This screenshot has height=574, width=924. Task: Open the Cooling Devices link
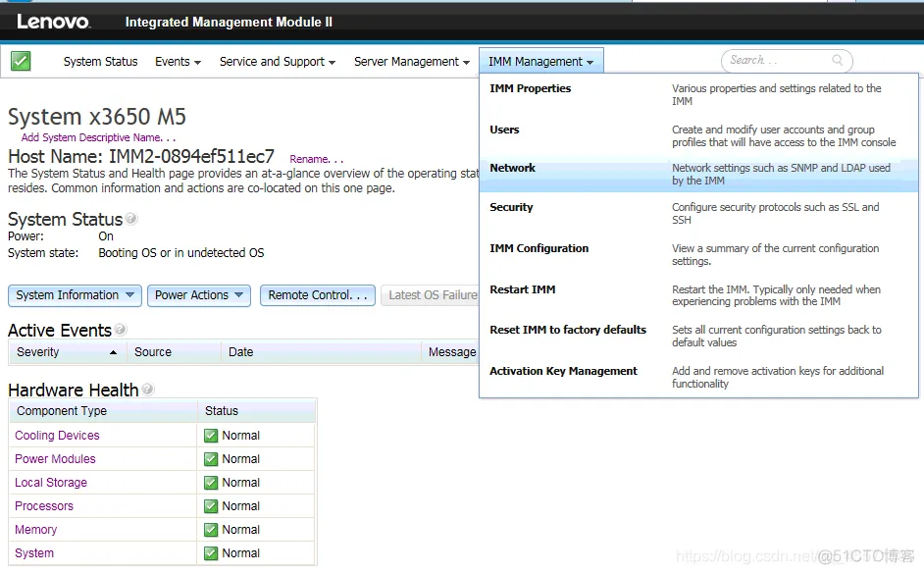57,436
